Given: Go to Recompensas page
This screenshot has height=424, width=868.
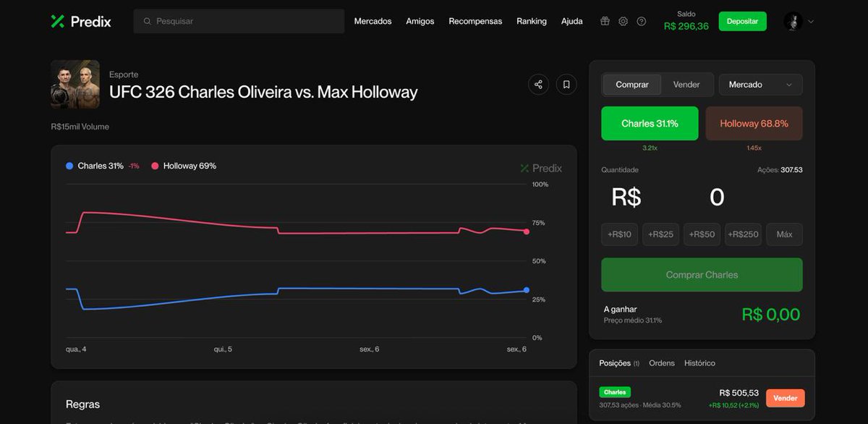Looking at the screenshot, I should [x=475, y=21].
